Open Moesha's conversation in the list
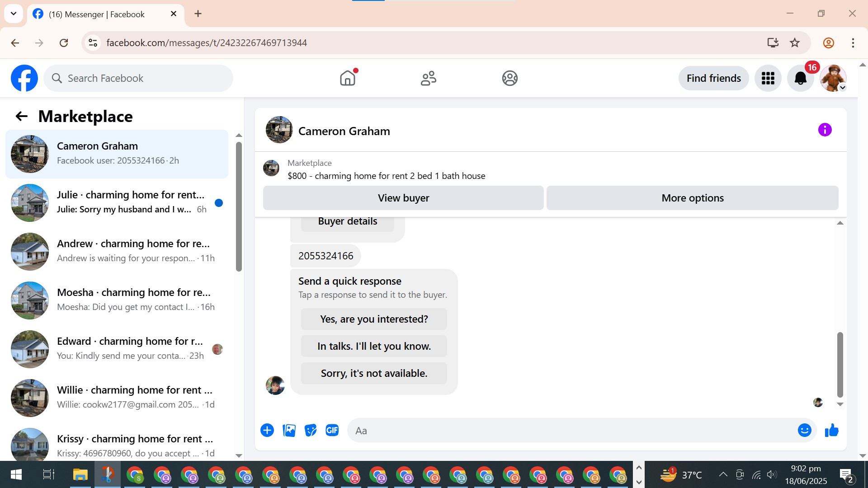Viewport: 868px width, 488px height. 117,300
